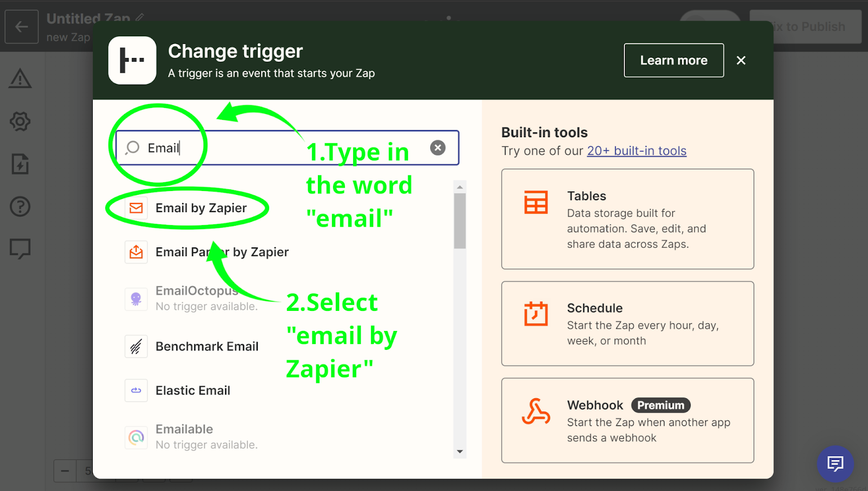
Task: Open the 20+ built-in tools link
Action: click(637, 151)
